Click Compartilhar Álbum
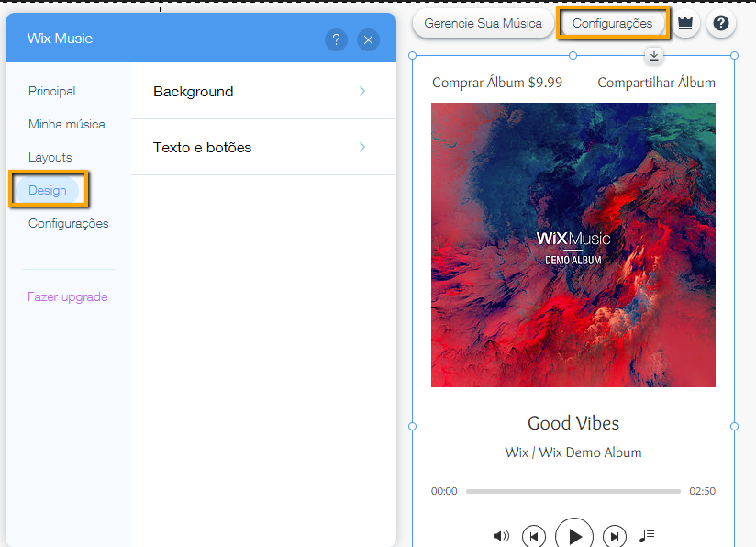Screen dimensions: 756x547 657,83
